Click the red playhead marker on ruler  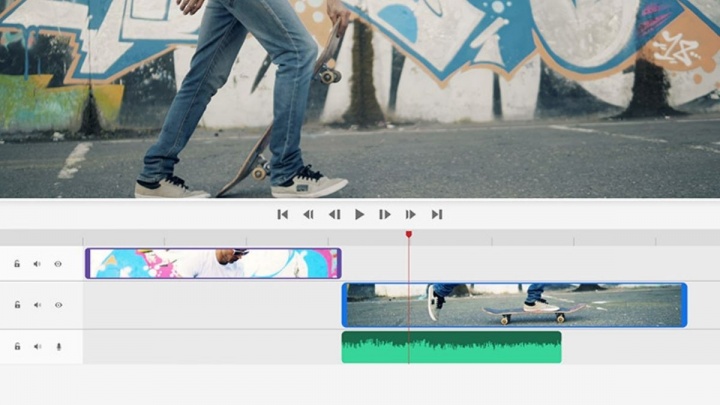[409, 234]
